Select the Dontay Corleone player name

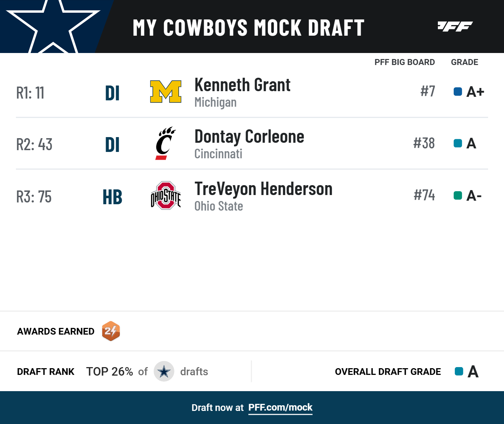pyautogui.click(x=249, y=137)
